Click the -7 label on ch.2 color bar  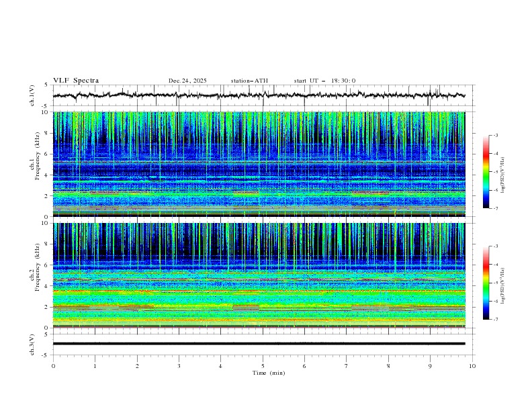(496, 320)
